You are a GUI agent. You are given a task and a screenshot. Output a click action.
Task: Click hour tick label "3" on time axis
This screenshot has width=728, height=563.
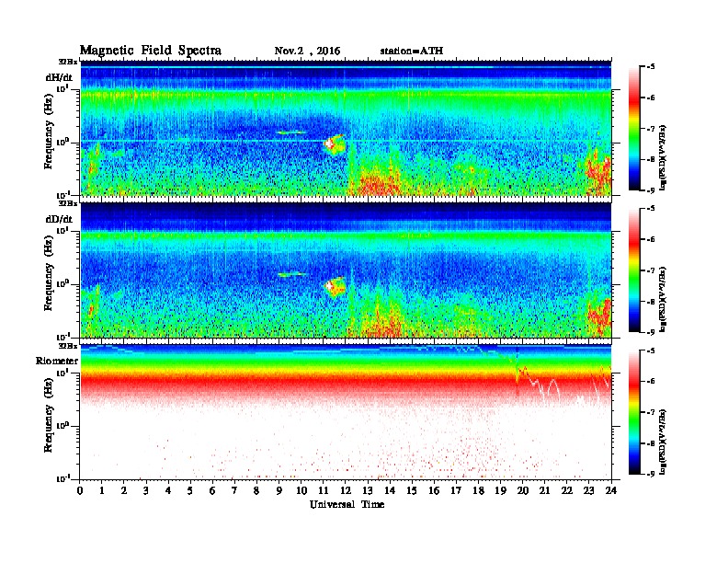(146, 490)
